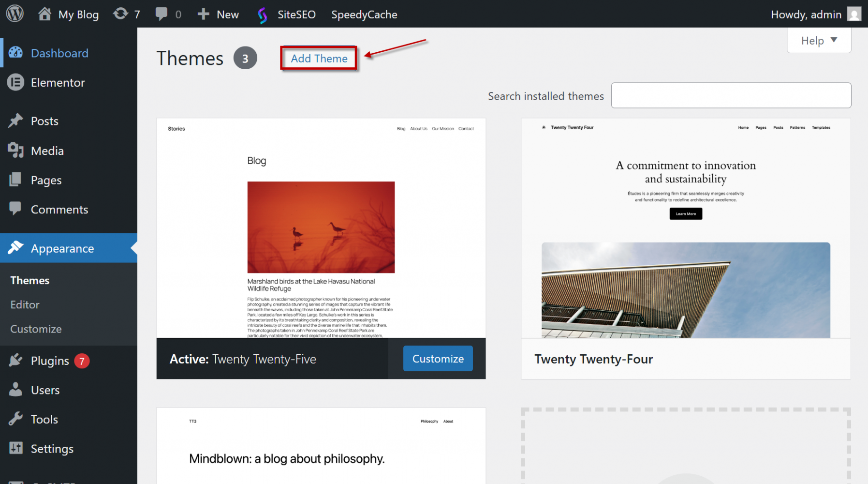Select the Plugins update count badge
The height and width of the screenshot is (484, 868).
[x=82, y=361]
